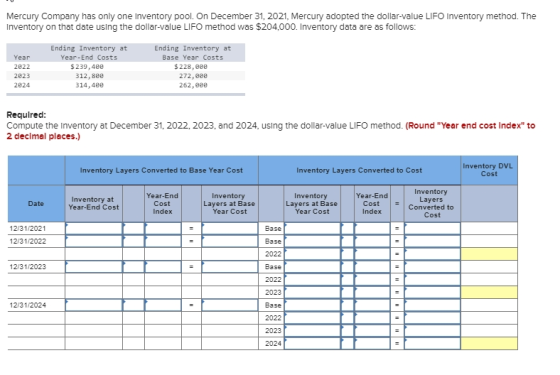
Task: Select Base layer base-year-cost field in 12/31/2021 row
Action: [x=312, y=229]
